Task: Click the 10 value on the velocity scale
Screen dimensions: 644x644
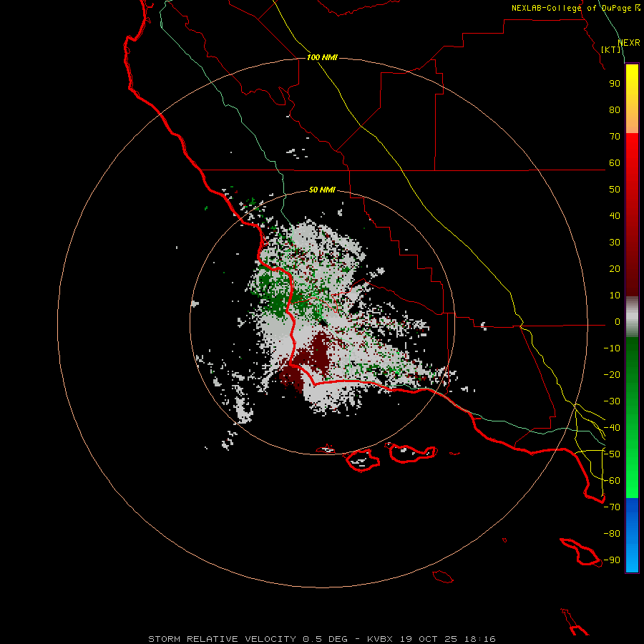Action: tap(615, 296)
